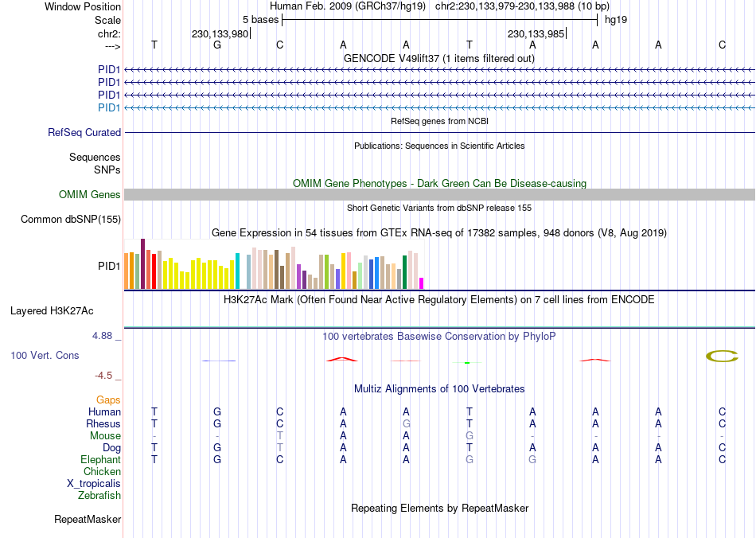
Task: Click the Rhesus species label
Action: click(103, 424)
